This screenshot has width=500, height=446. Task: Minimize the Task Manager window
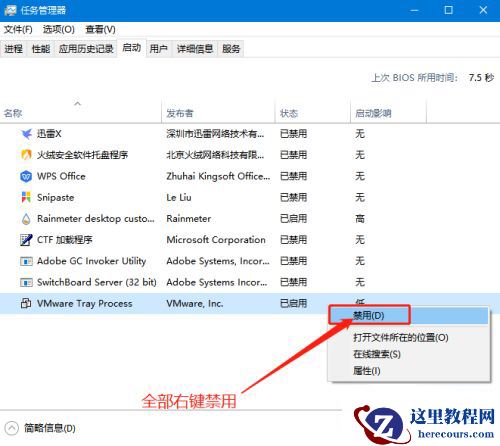coord(414,10)
